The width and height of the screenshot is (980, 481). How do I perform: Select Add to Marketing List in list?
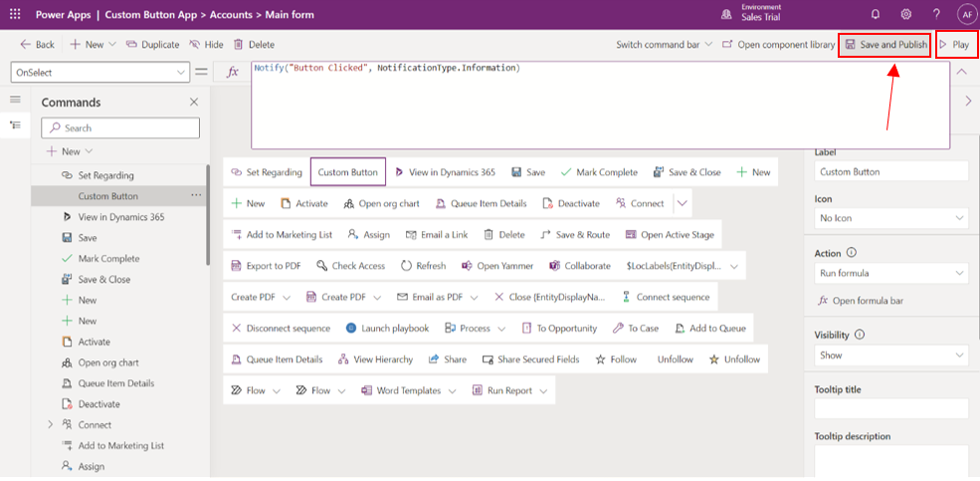point(121,445)
